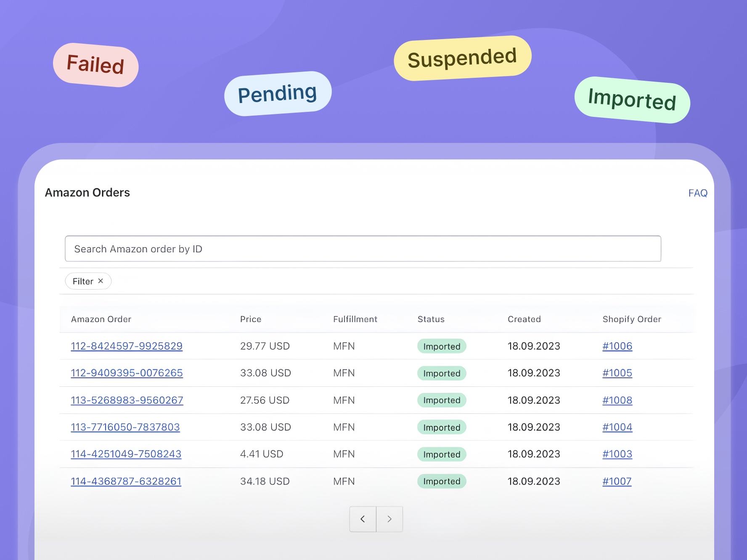The image size is (747, 560).
Task: Open Amazon order 112-8424597-9925829
Action: (127, 346)
